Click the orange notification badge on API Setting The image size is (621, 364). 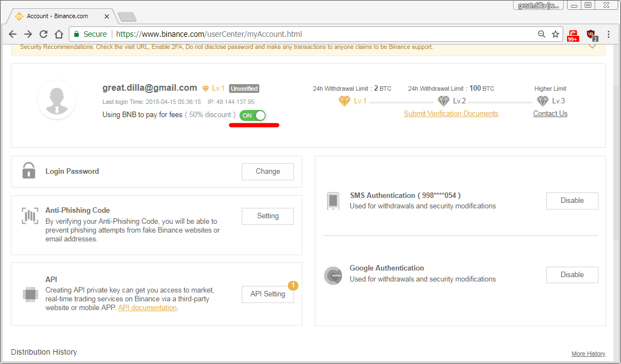pyautogui.click(x=293, y=285)
